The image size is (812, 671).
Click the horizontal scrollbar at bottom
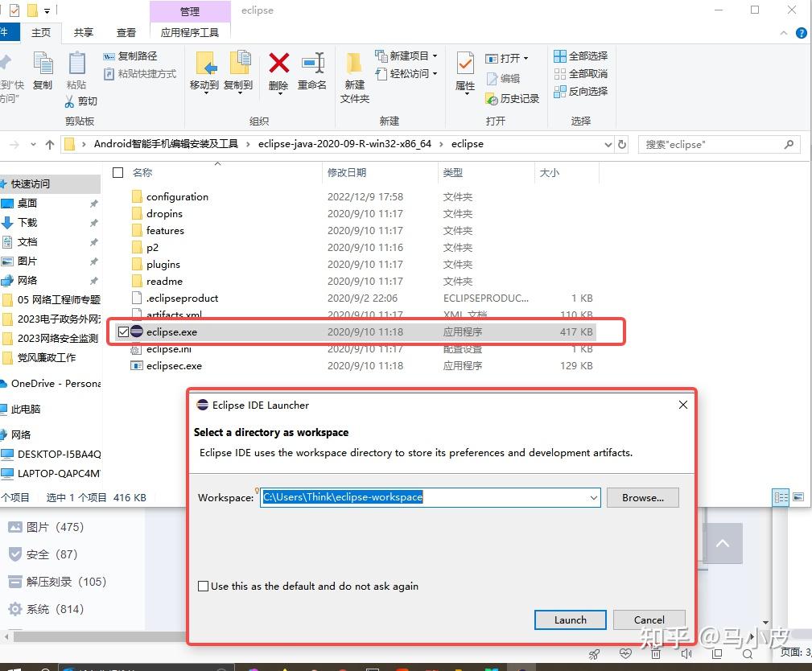coord(100,636)
